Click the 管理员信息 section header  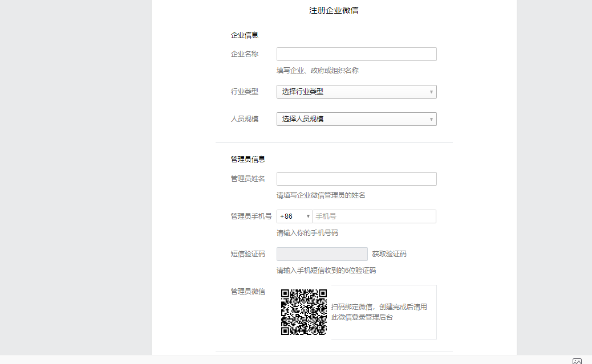pyautogui.click(x=248, y=159)
